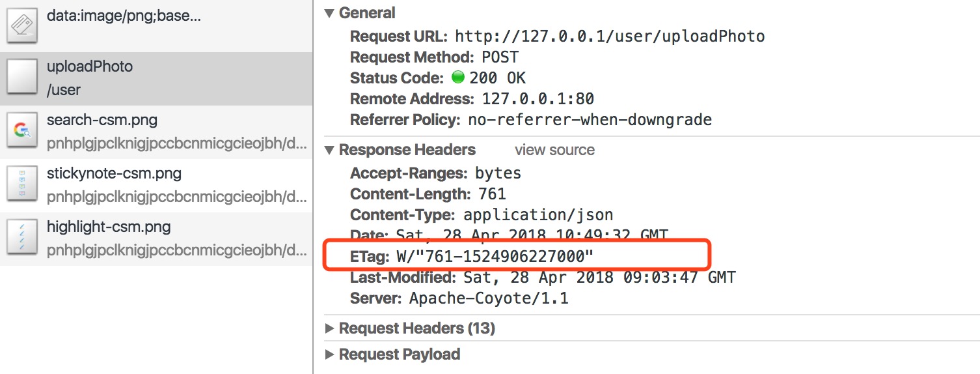
Task: Collapse the Response Headers section
Action: tap(330, 150)
